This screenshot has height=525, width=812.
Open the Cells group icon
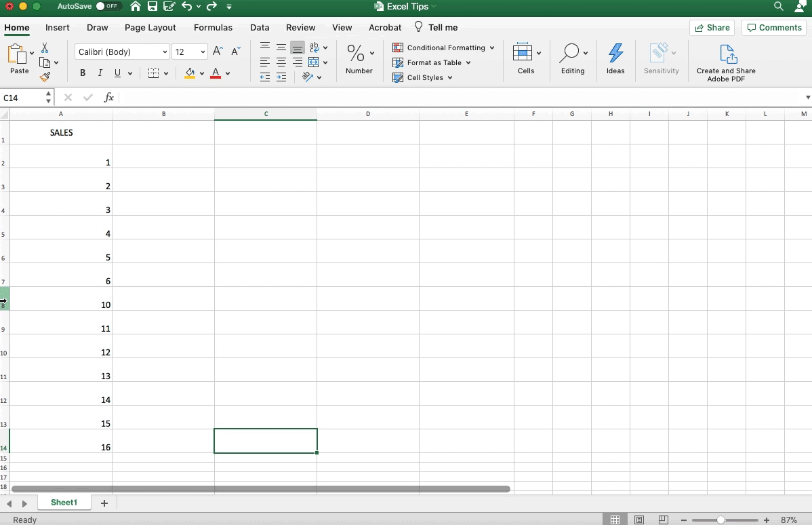click(523, 53)
